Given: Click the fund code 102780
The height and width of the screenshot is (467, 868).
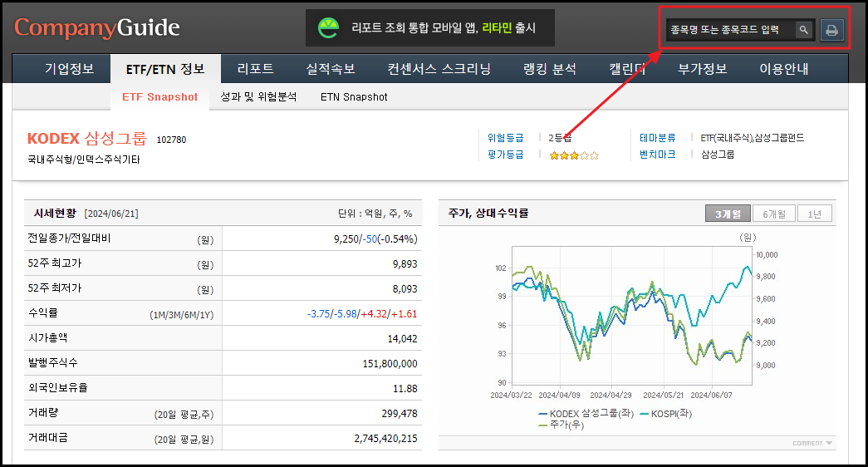Looking at the screenshot, I should 172,140.
